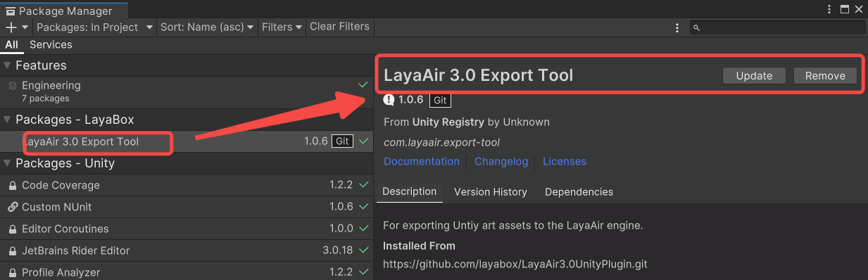Viewport: 868px width, 280px height.
Task: Collapse the Packages - LayaBox section
Action: [x=8, y=120]
